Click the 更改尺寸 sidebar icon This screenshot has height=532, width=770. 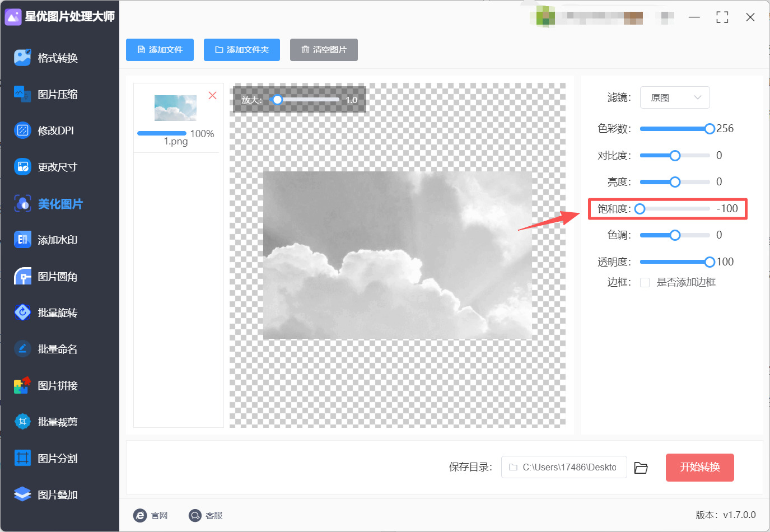click(x=22, y=167)
